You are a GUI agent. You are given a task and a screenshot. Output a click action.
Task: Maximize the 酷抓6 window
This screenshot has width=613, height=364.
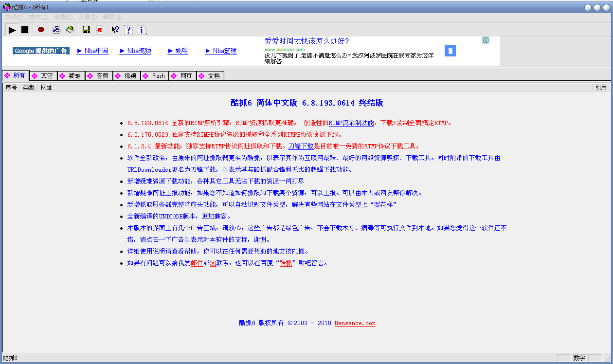click(596, 7)
